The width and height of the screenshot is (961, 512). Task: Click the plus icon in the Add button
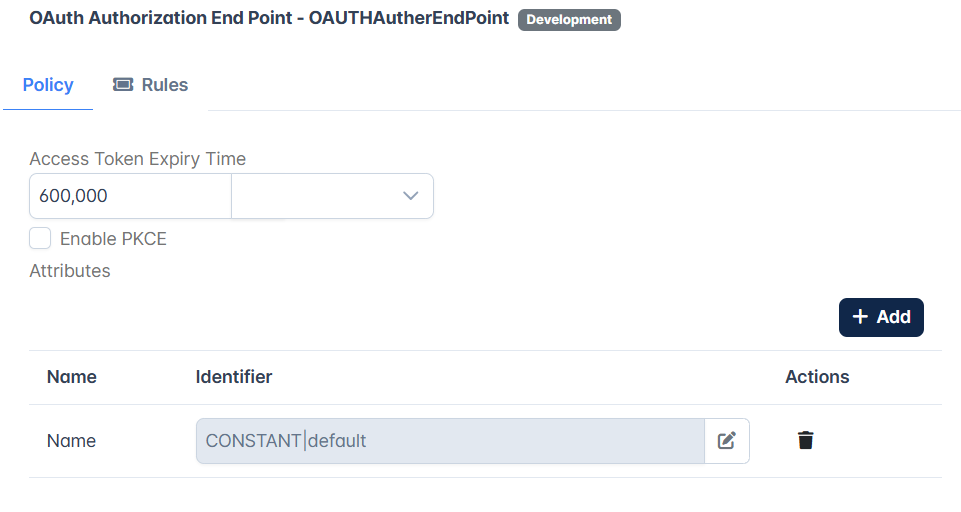[860, 316]
